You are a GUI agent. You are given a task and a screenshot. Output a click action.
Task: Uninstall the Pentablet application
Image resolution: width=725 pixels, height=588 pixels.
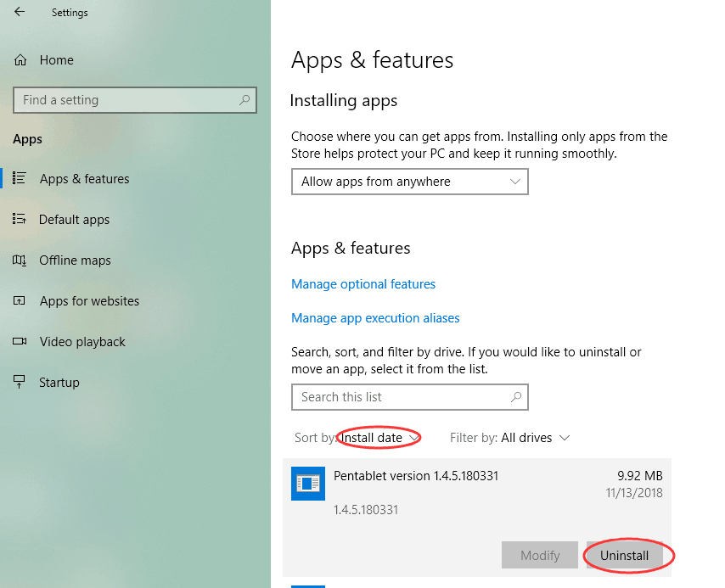tap(624, 555)
